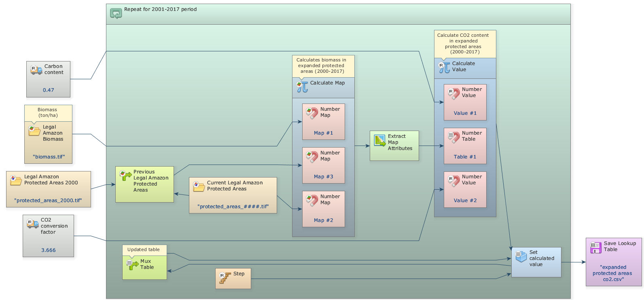
Task: Click the Calculate Value pi icon
Action: pyautogui.click(x=444, y=67)
